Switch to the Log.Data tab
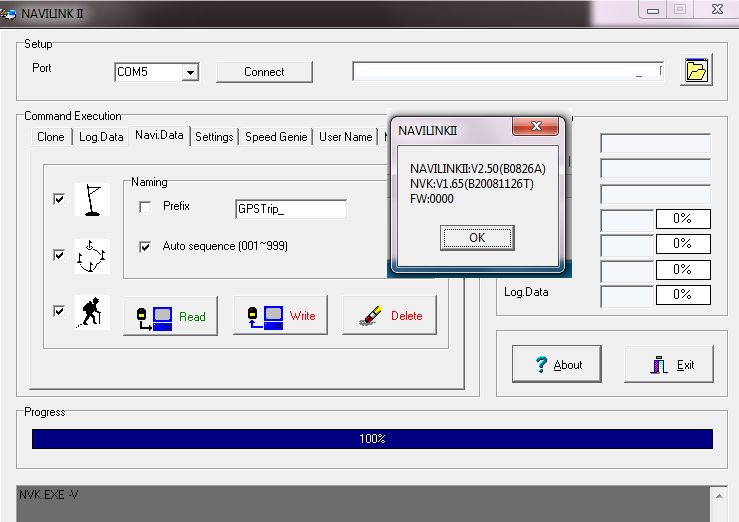This screenshot has width=739, height=522. [101, 137]
